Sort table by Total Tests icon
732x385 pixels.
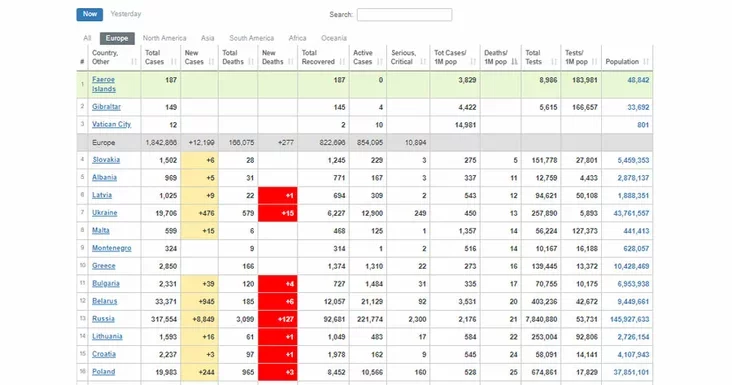[554, 62]
